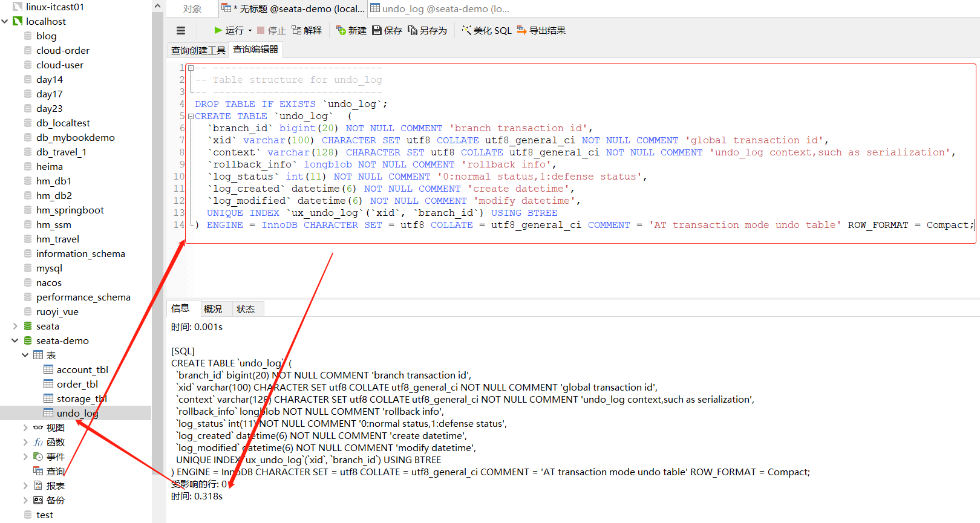Run the query with the green play icon
The image size is (980, 523).
218,30
